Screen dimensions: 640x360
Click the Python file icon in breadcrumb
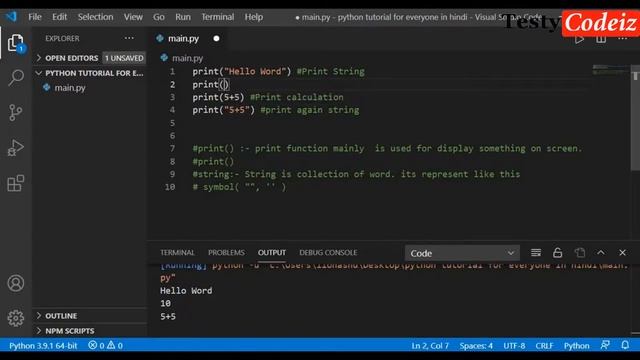164,58
